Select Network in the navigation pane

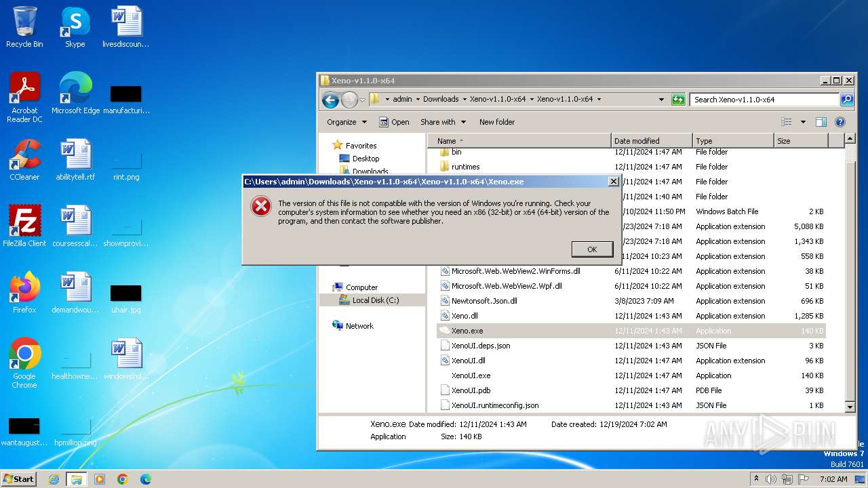[x=359, y=326]
